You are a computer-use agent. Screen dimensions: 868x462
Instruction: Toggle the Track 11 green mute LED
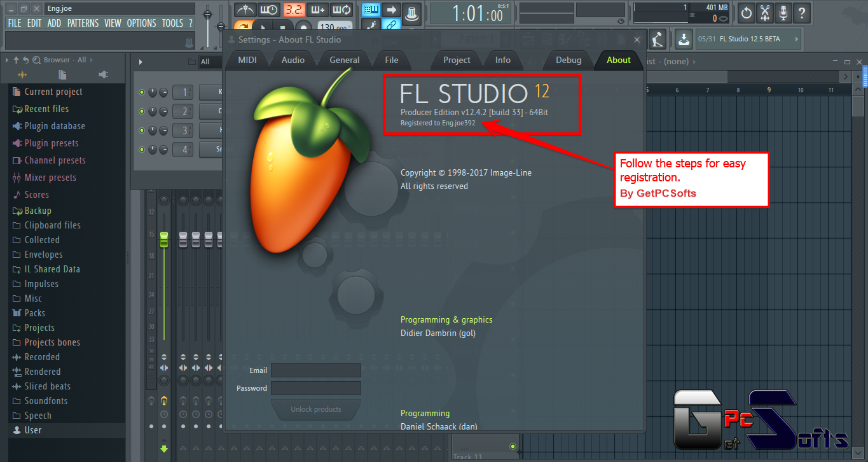pyautogui.click(x=513, y=446)
